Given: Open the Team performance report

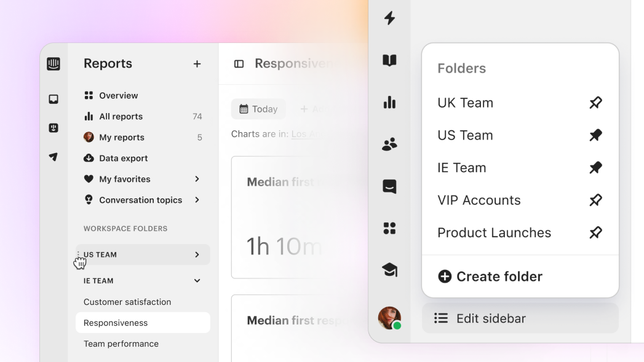Looking at the screenshot, I should click(121, 344).
